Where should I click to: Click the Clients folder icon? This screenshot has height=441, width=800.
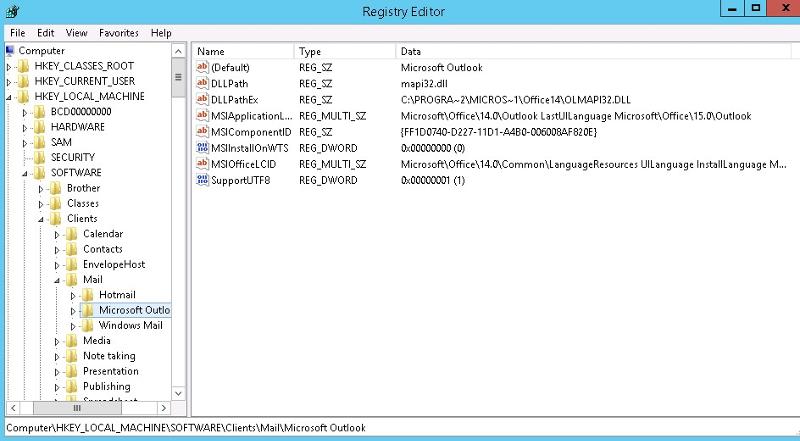tap(56, 219)
